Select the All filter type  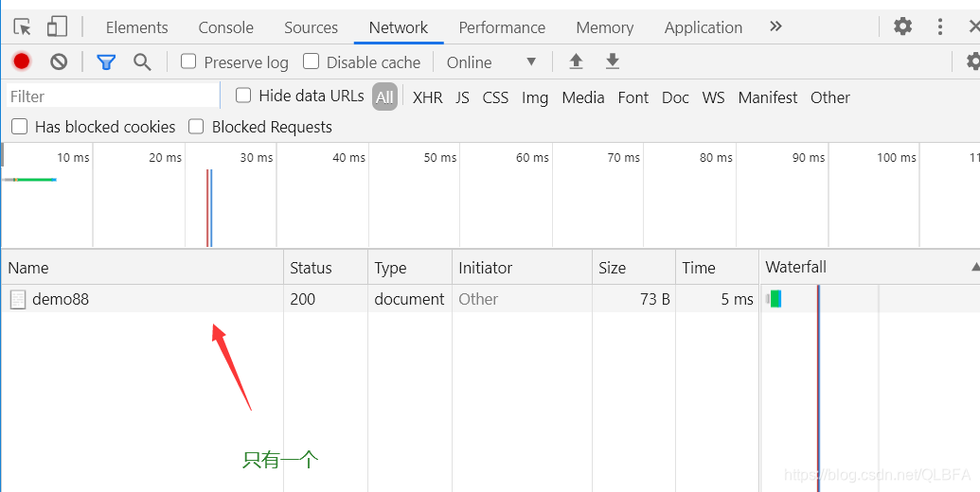tap(385, 97)
